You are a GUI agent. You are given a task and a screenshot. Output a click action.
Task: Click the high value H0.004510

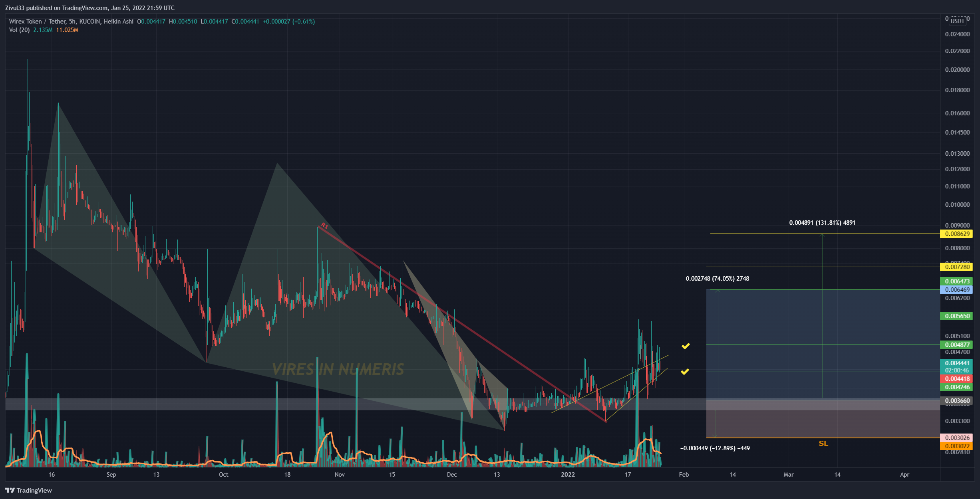183,22
